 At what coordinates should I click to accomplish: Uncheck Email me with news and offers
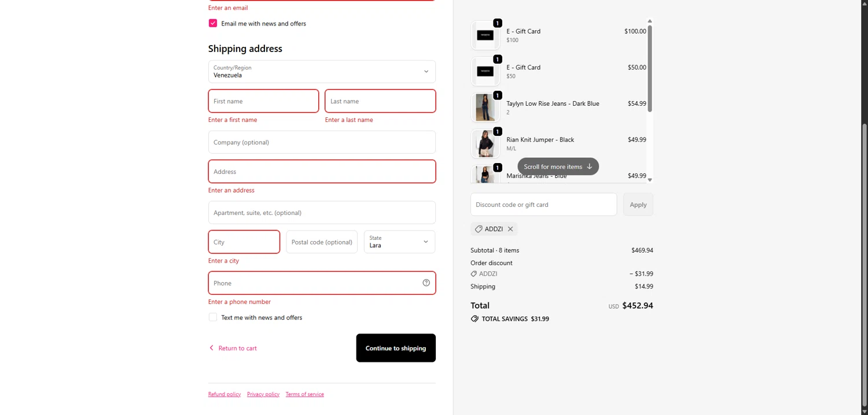(213, 23)
